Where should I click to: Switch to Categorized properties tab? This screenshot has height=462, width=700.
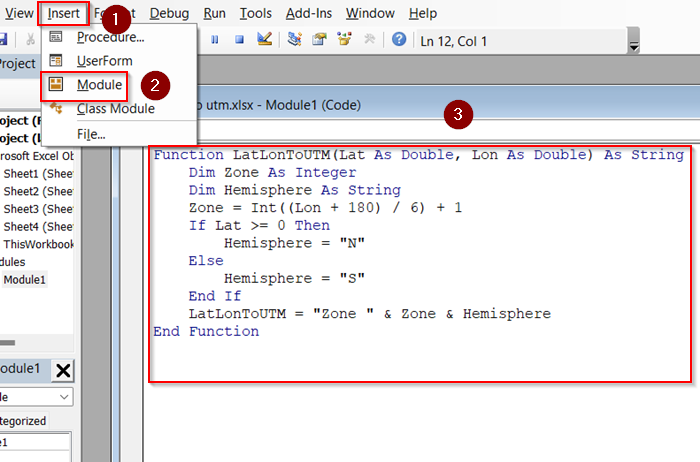(23, 421)
